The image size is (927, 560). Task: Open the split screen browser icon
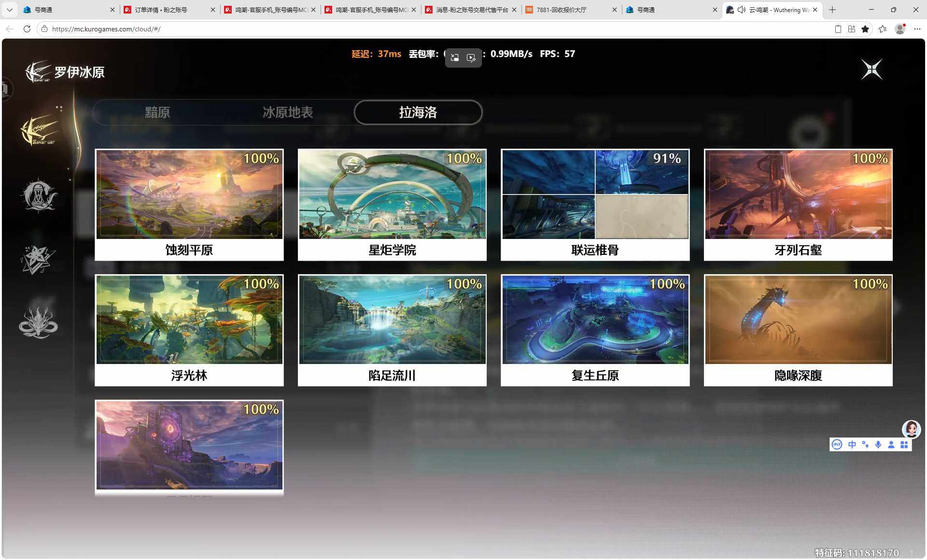(x=852, y=29)
